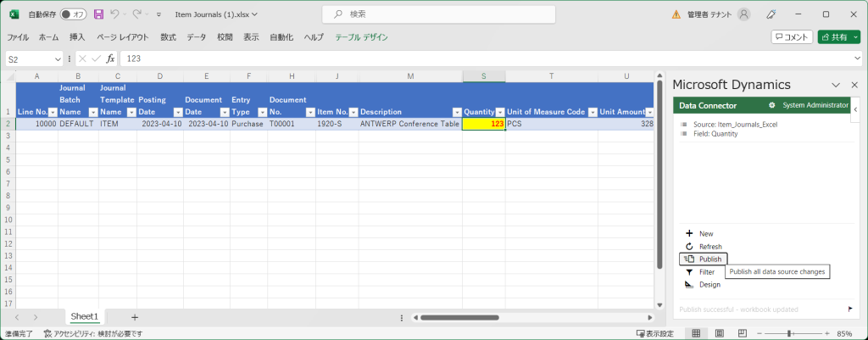Open the テーブル デザイン ribbon tab
The width and height of the screenshot is (868, 340).
tap(361, 37)
